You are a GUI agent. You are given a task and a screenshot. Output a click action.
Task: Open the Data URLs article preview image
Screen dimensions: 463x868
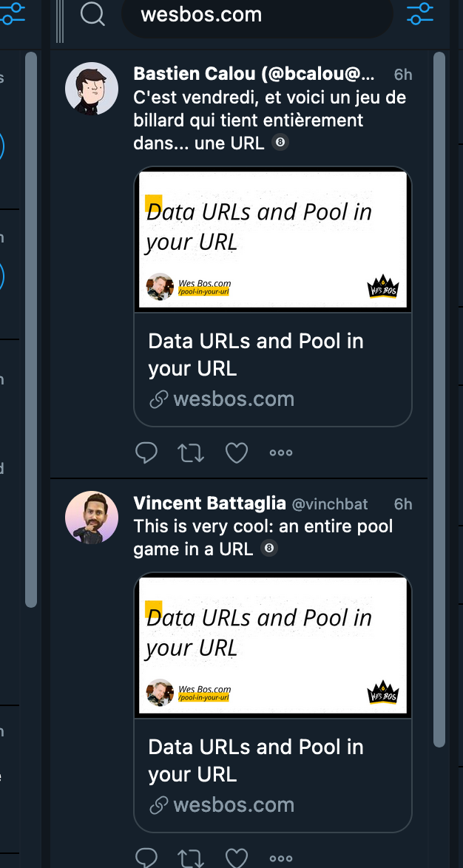pyautogui.click(x=272, y=239)
